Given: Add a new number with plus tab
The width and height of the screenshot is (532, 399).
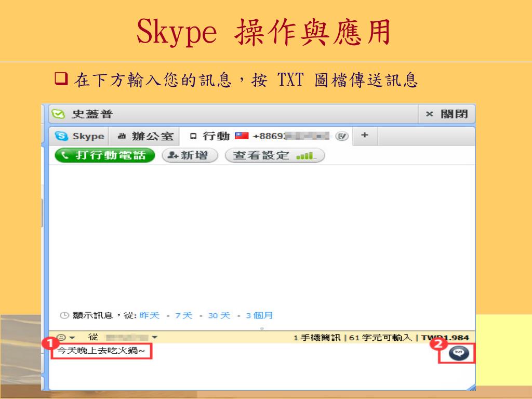Looking at the screenshot, I should (x=365, y=135).
